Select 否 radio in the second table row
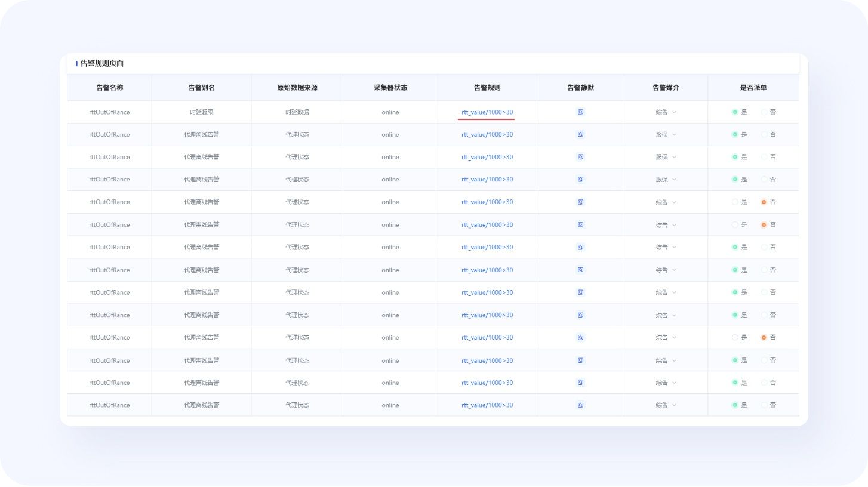 (764, 134)
